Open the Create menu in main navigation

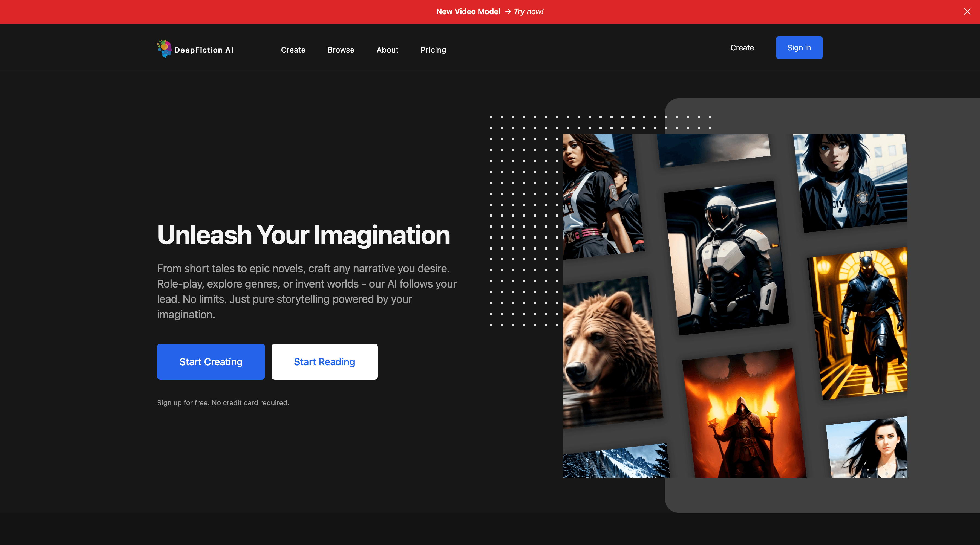(293, 50)
